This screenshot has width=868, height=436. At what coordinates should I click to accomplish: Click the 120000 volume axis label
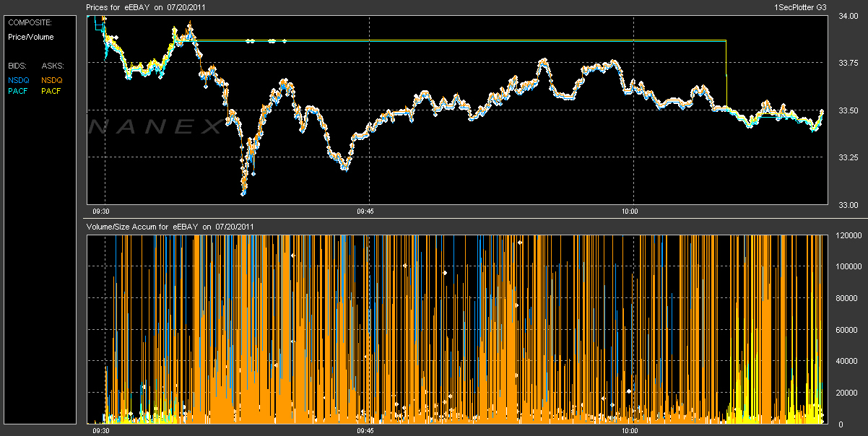point(849,235)
